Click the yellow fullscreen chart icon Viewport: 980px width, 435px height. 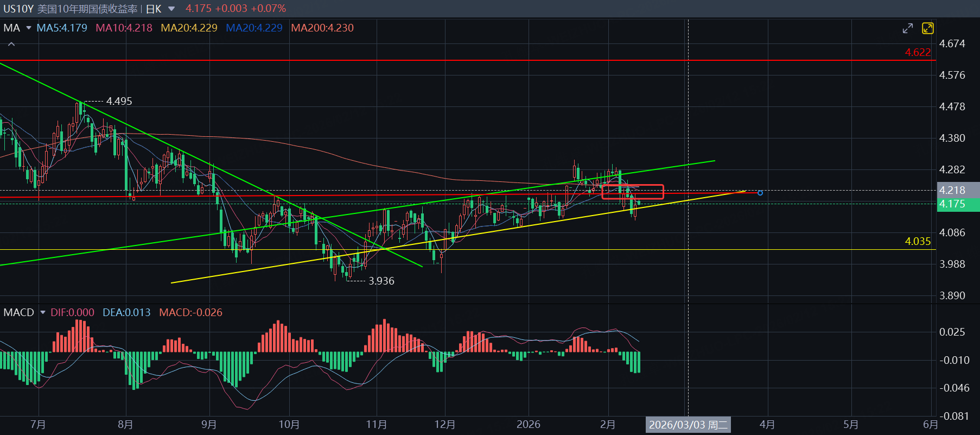click(x=928, y=28)
